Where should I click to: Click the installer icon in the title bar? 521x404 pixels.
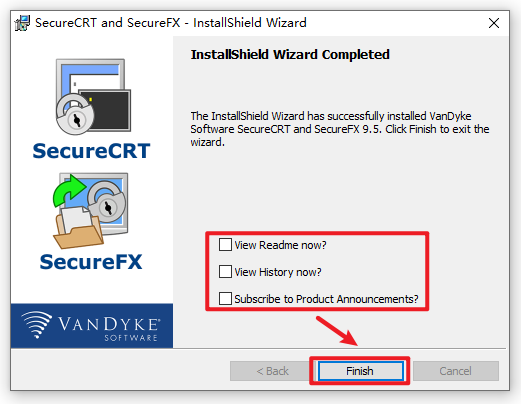pyautogui.click(x=22, y=23)
